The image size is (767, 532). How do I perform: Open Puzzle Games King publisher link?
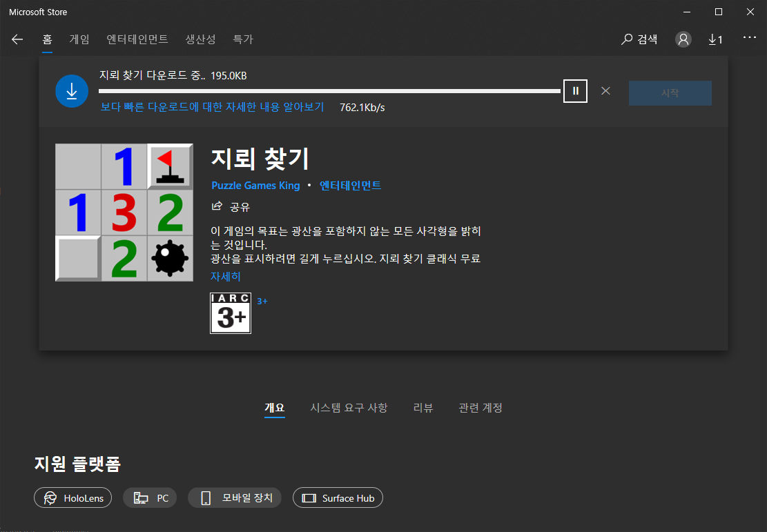[x=255, y=186]
